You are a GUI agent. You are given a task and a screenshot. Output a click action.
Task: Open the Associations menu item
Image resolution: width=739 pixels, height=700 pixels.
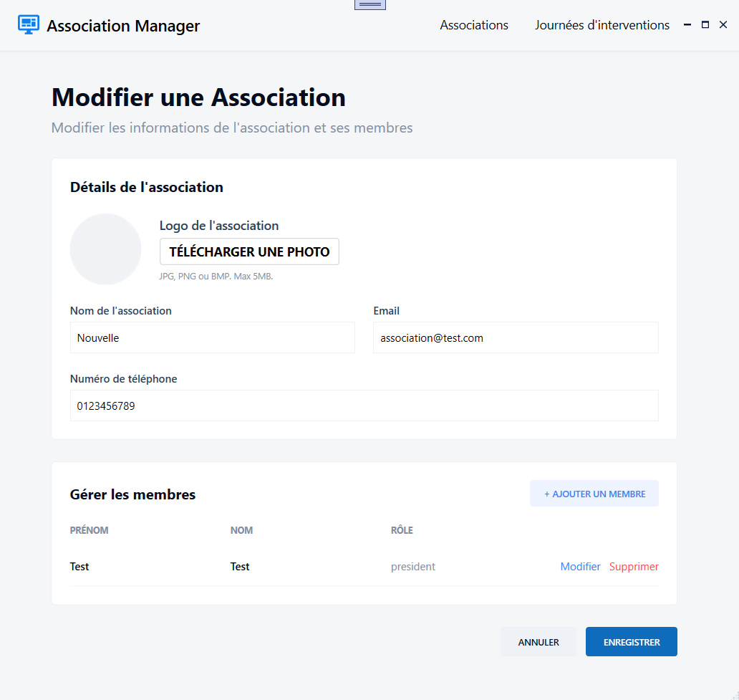pyautogui.click(x=473, y=25)
